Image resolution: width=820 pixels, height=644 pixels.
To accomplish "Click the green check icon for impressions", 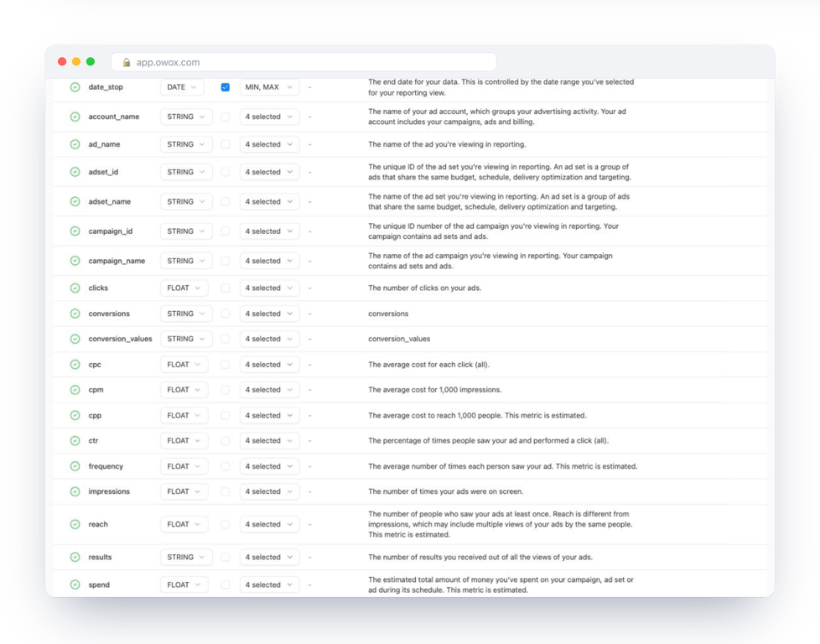I will tap(75, 491).
